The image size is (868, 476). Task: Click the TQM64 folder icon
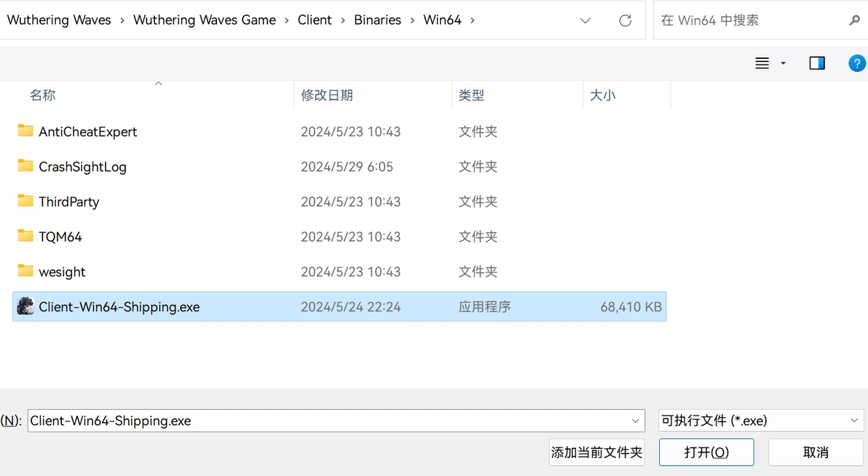tap(25, 236)
